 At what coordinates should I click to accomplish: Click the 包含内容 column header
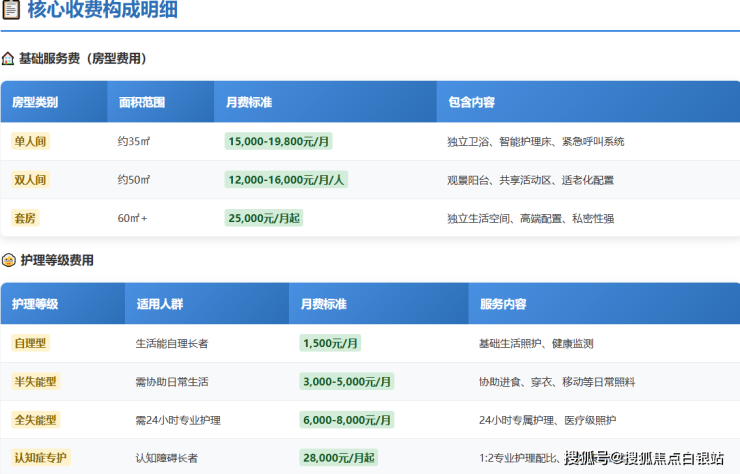click(x=470, y=102)
